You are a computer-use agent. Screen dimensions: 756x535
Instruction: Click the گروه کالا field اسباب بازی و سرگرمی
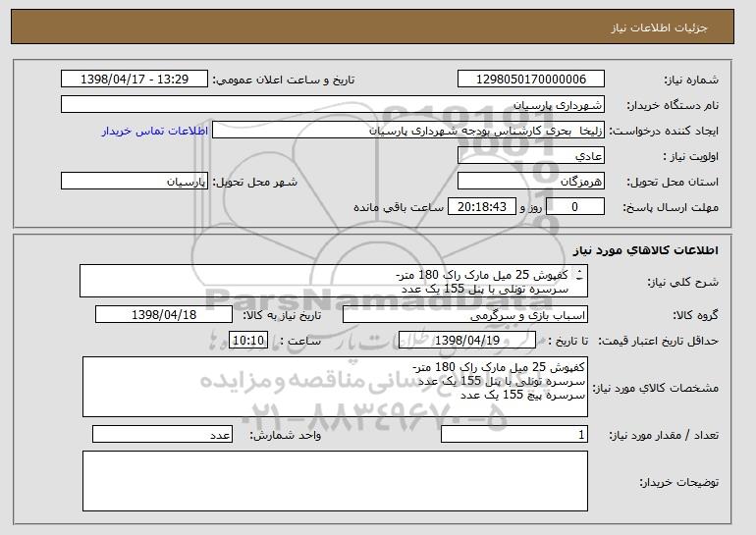pyautogui.click(x=465, y=315)
